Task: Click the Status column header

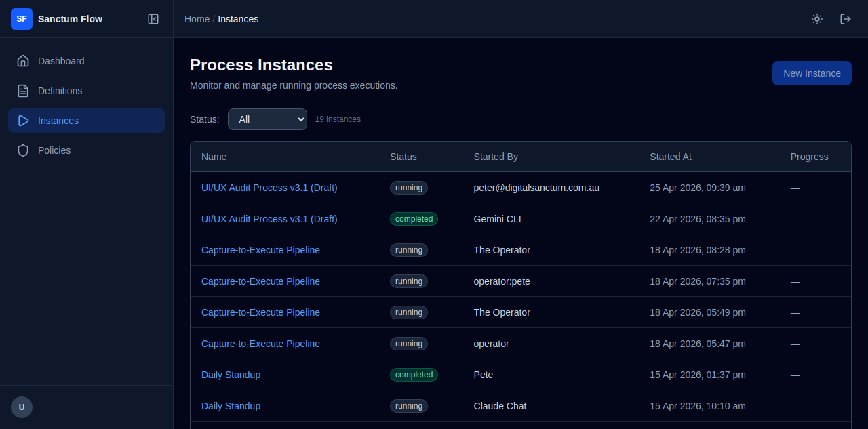Action: 403,157
